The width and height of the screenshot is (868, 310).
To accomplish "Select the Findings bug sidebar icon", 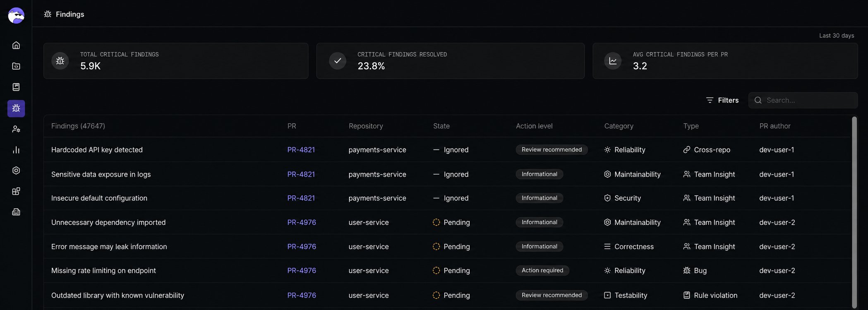I will 16,108.
